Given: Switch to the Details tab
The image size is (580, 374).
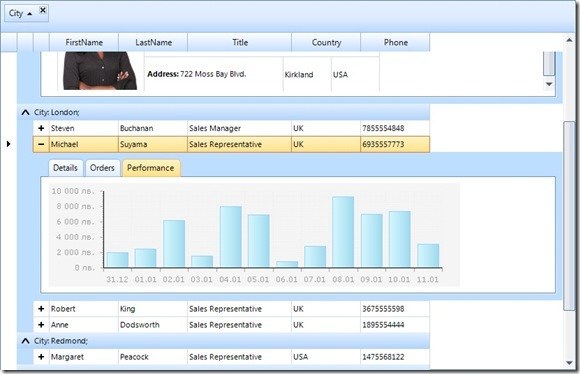Looking at the screenshot, I should point(65,168).
